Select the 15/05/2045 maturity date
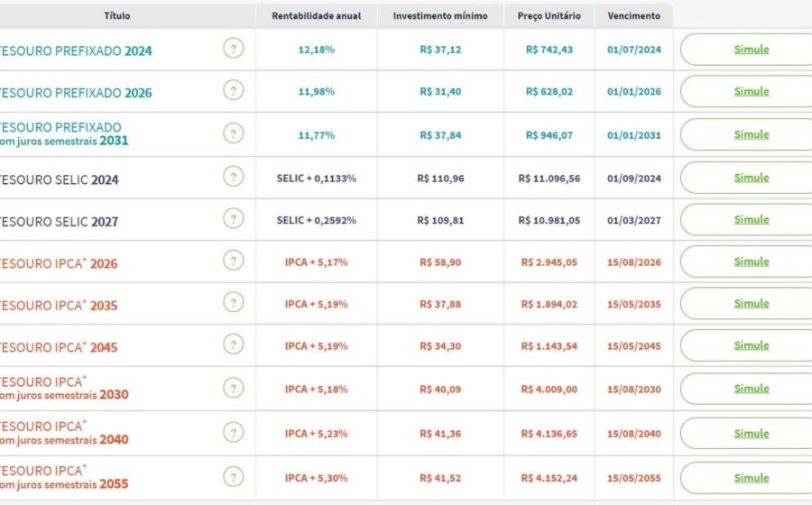The image size is (812, 505). [634, 346]
